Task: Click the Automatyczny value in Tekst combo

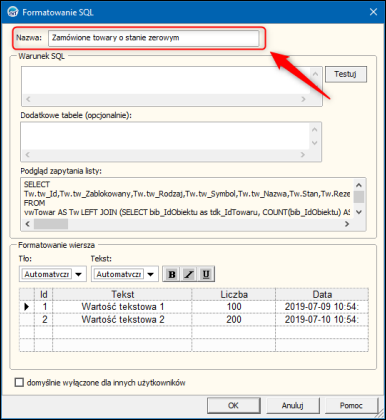Action: tap(119, 274)
